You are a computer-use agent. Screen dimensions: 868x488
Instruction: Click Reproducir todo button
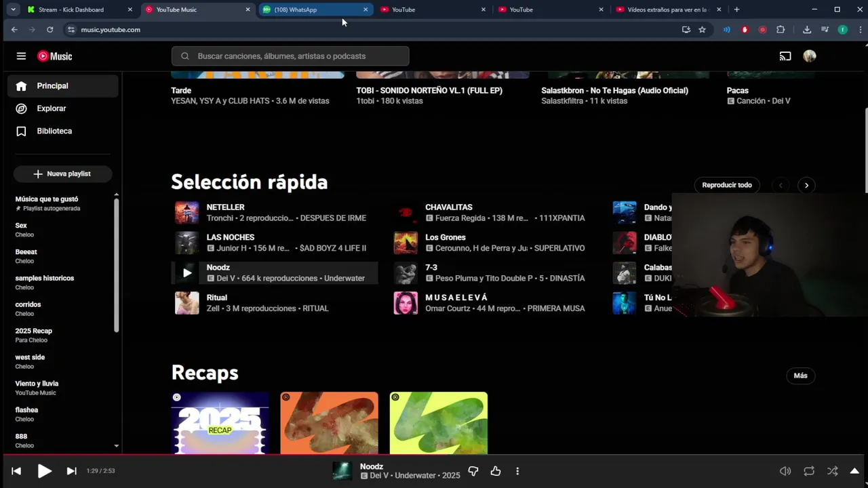point(727,185)
